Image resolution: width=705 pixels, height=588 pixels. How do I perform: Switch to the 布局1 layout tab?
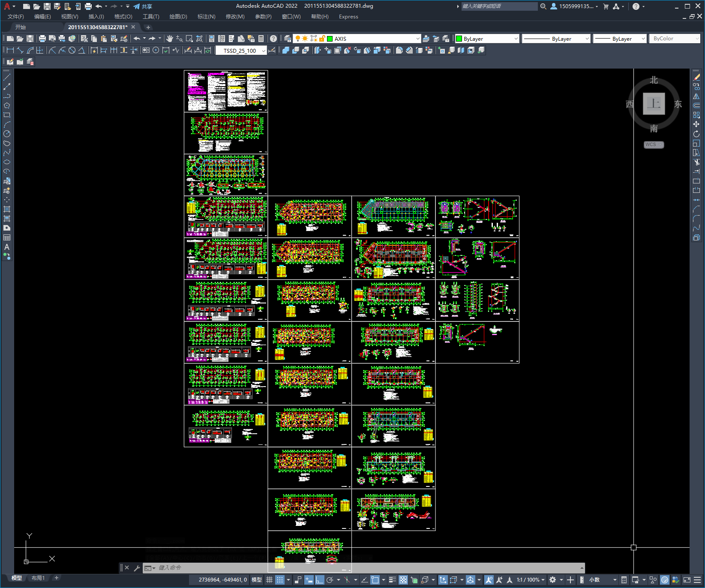tap(38, 578)
